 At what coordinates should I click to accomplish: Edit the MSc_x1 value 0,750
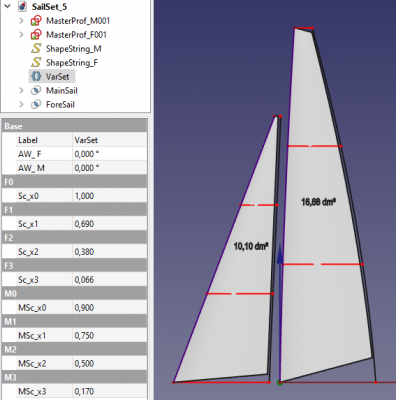110,335
